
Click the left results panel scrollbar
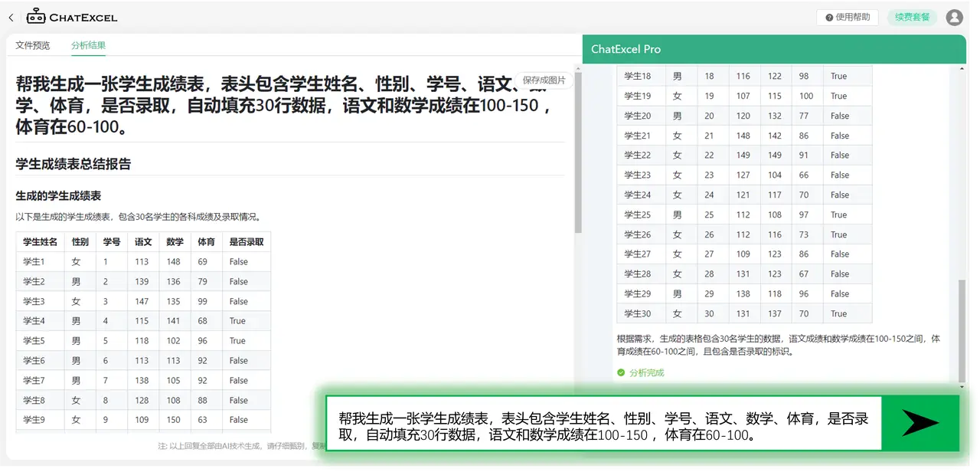(x=578, y=153)
